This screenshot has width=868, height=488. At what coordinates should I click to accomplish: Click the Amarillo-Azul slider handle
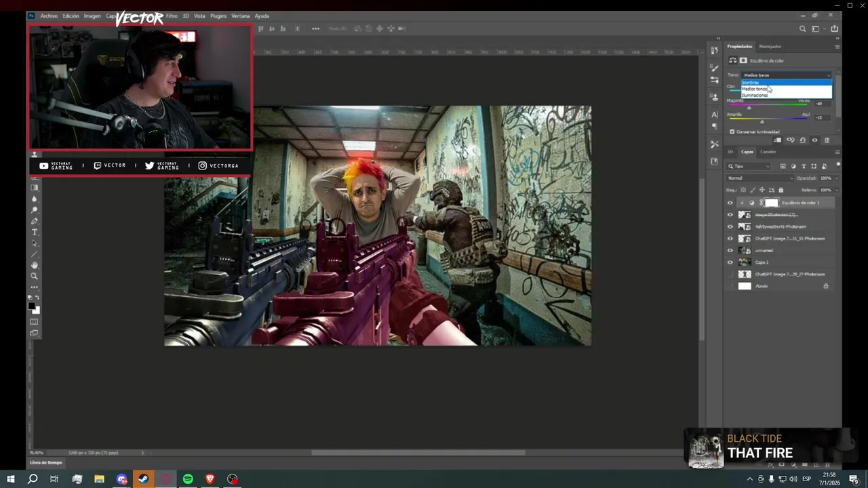pyautogui.click(x=762, y=122)
